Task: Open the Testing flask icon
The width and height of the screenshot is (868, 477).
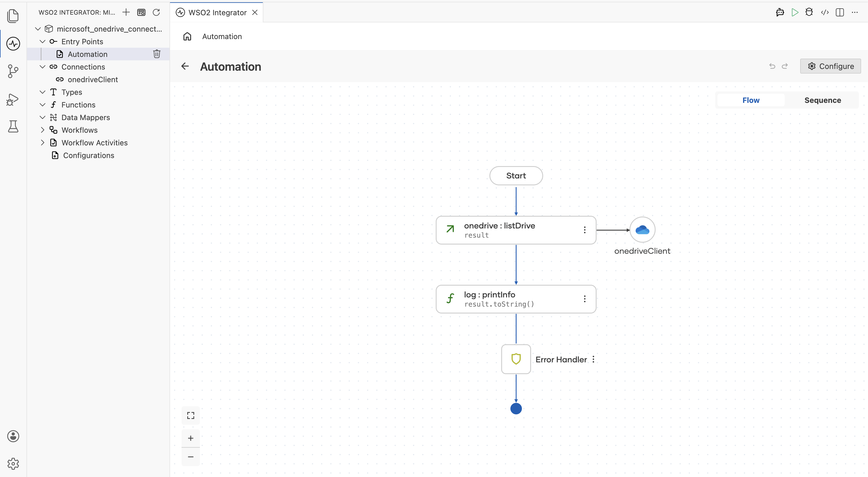Action: (x=13, y=126)
